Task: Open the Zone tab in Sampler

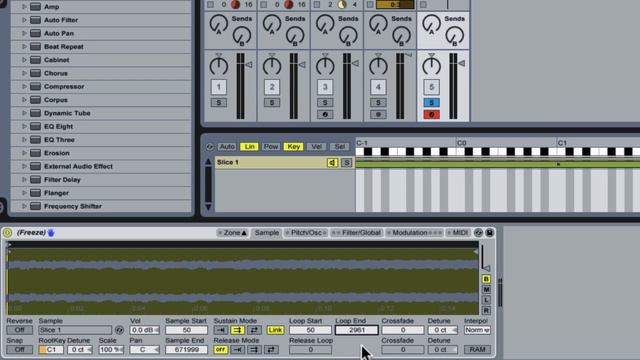Action: tap(232, 233)
